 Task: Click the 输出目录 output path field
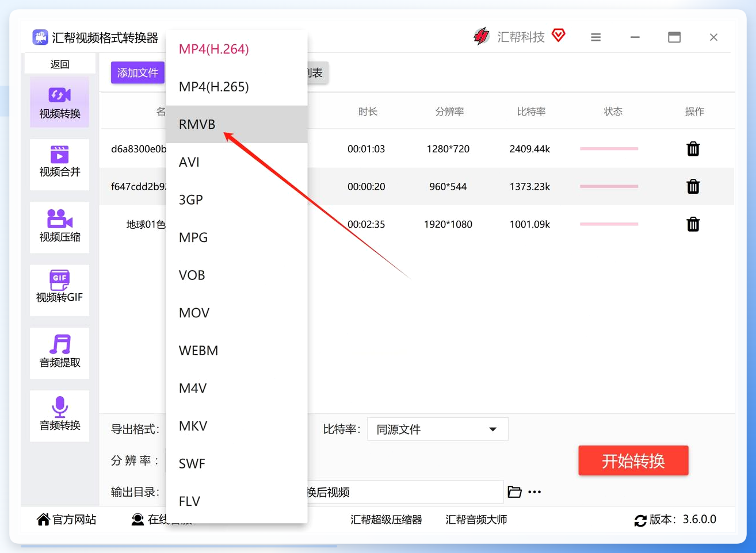(405, 492)
